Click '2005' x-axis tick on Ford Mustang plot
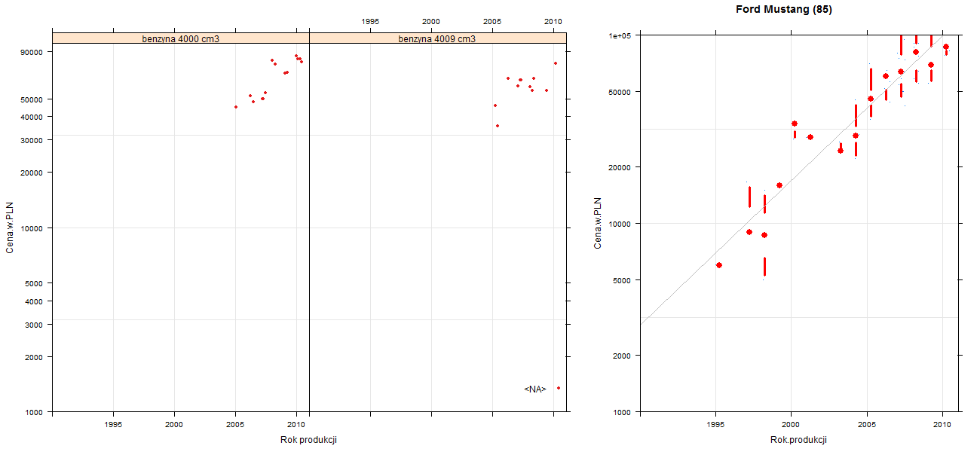The image size is (980, 452). (x=867, y=426)
